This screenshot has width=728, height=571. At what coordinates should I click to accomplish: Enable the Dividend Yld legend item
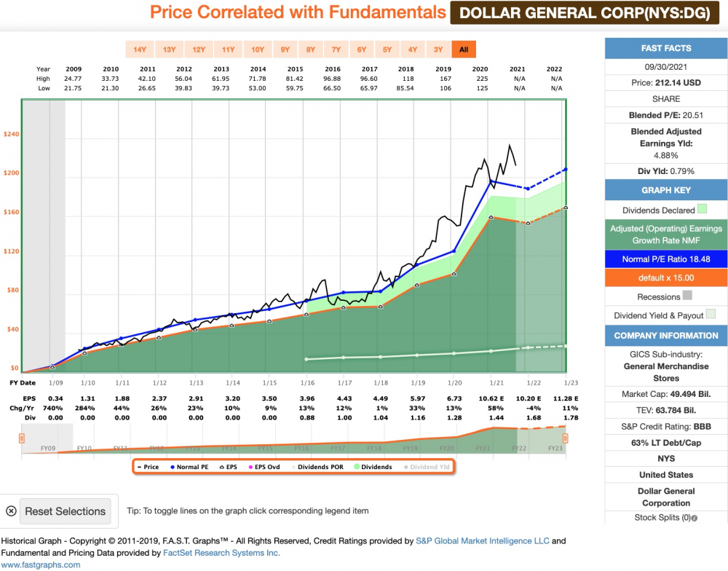pos(427,467)
